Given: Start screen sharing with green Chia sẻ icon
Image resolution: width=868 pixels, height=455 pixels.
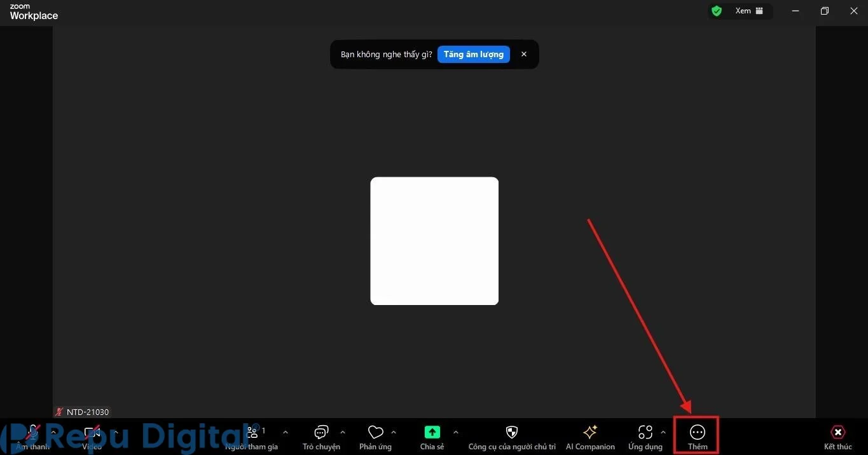Looking at the screenshot, I should 432,437.
